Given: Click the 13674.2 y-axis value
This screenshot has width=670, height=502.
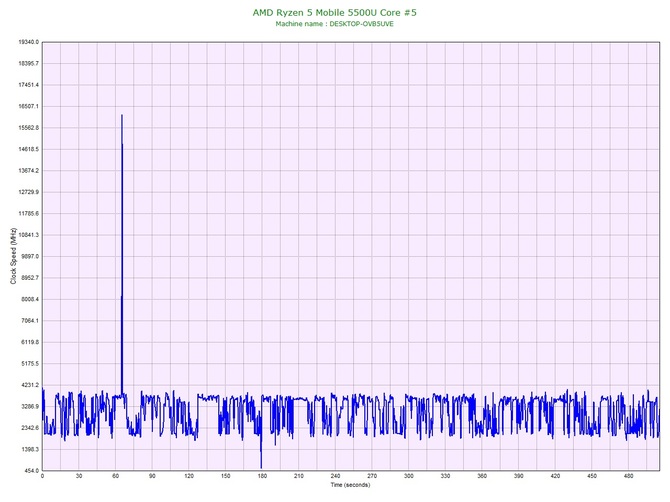Looking at the screenshot, I should pos(29,170).
